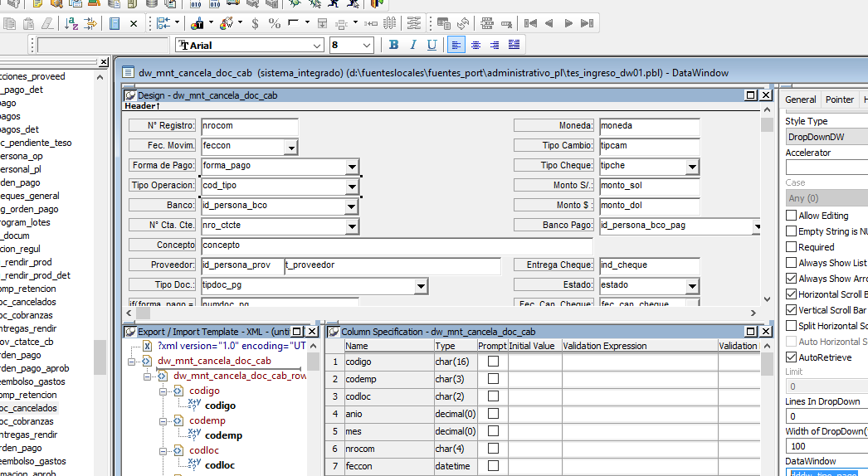Switch to the General properties tab
868x476 pixels.
click(801, 100)
